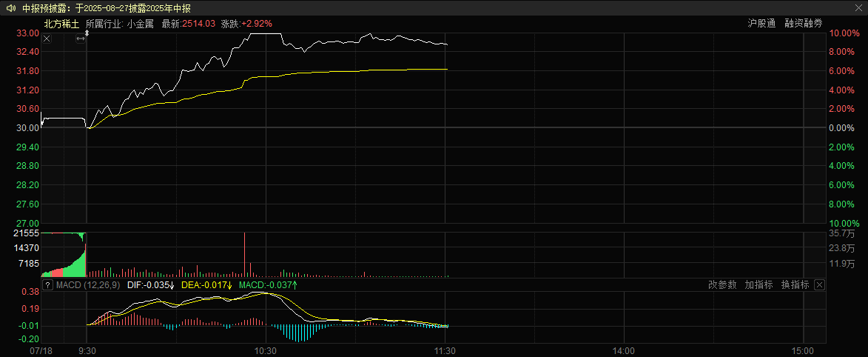Open the MACD help question-mark icon

click(x=47, y=285)
